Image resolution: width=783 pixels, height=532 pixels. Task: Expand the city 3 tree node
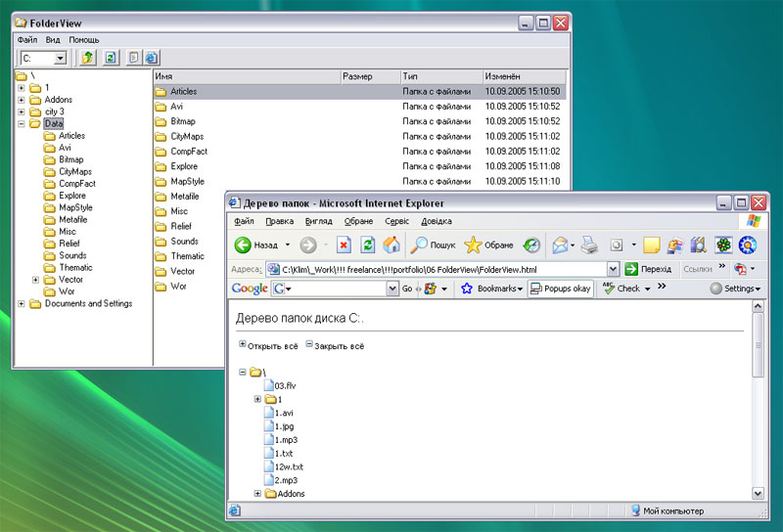point(22,111)
